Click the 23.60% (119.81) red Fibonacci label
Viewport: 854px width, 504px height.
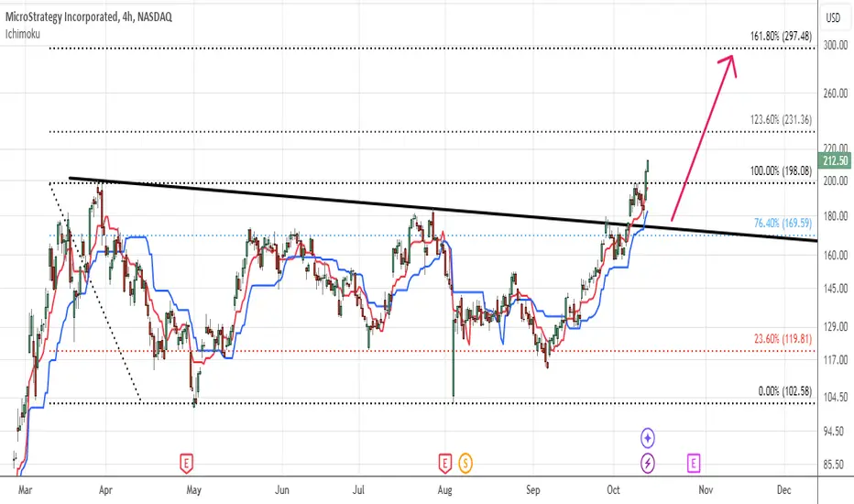click(783, 339)
